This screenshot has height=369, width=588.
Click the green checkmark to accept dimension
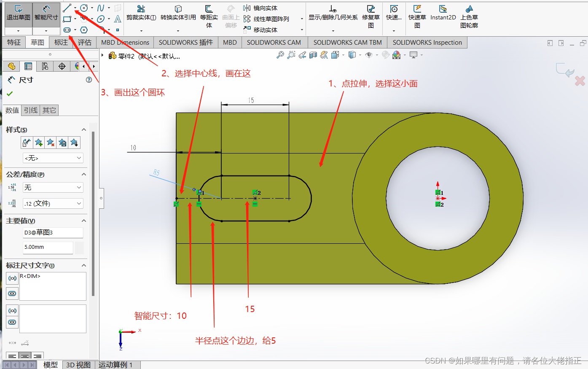(10, 94)
